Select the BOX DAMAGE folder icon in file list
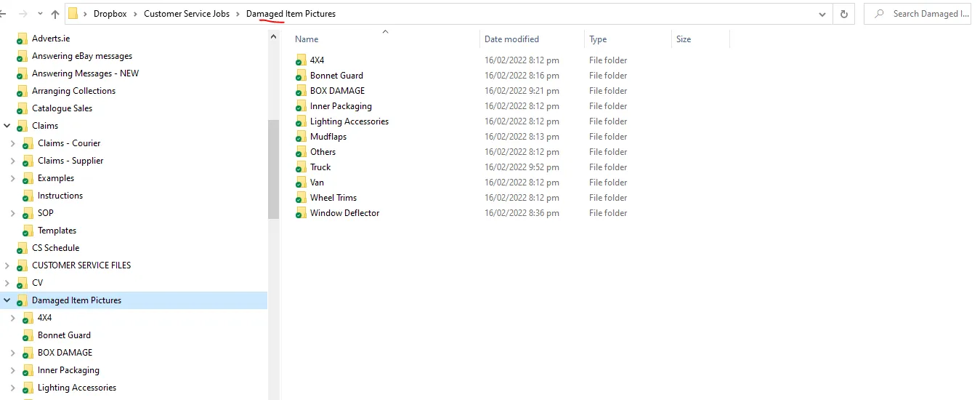The height and width of the screenshot is (400, 980). pos(301,91)
